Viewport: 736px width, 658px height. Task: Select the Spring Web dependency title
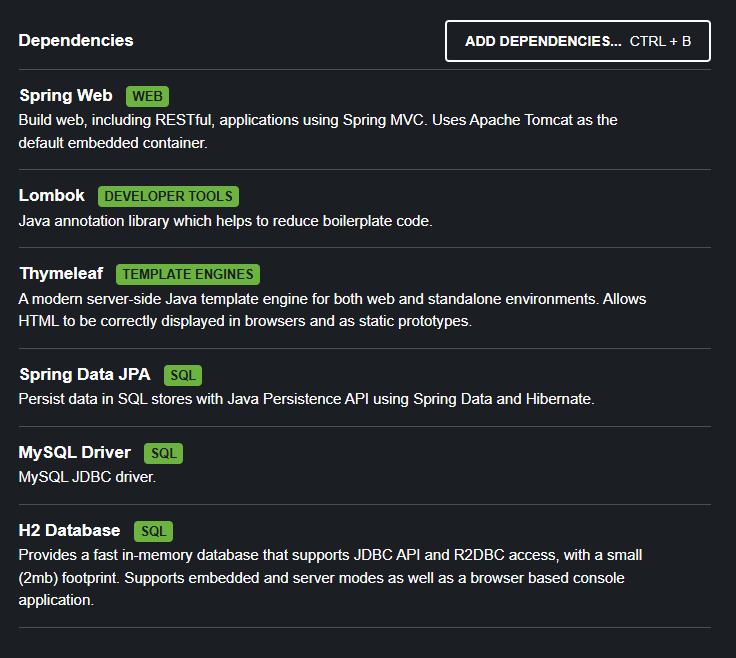click(66, 96)
